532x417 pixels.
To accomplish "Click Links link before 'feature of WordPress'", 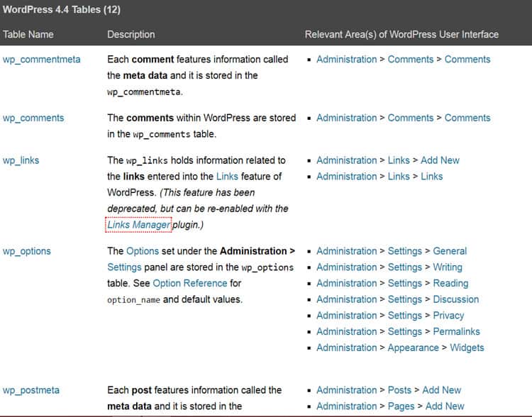I will pos(227,177).
